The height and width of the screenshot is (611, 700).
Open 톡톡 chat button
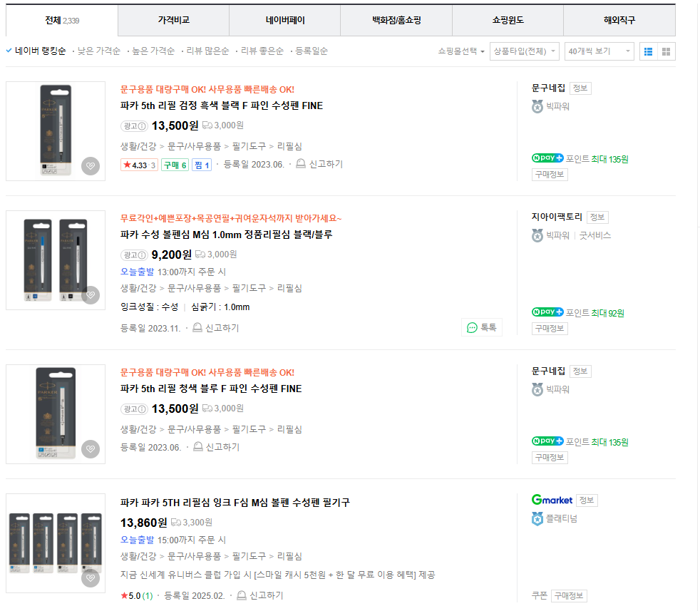(482, 327)
